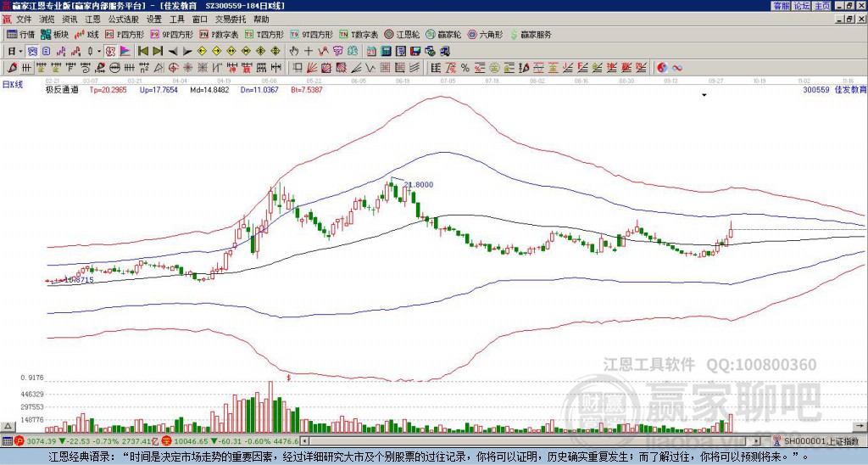This screenshot has width=868, height=465.
Task: Switch to K线 chart view
Action: click(86, 34)
